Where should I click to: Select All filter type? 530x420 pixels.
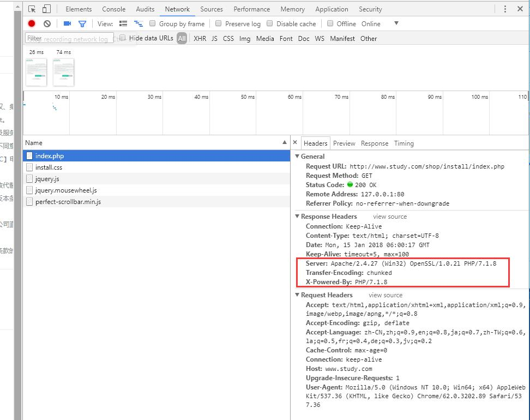182,38
